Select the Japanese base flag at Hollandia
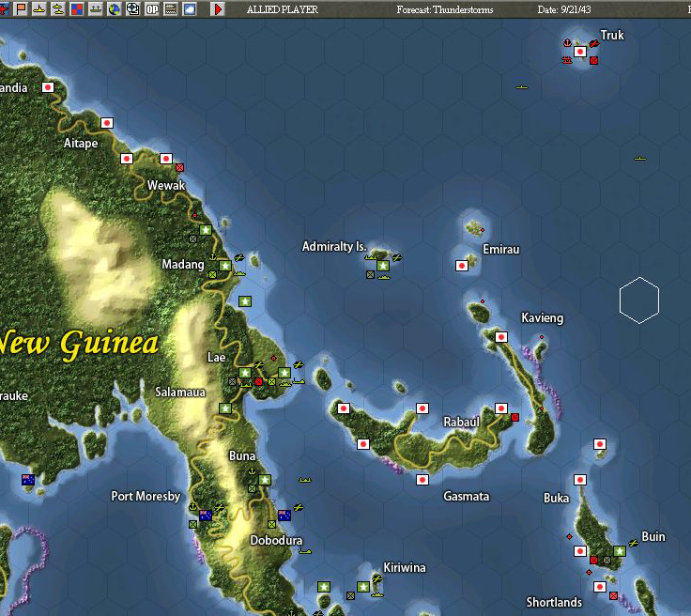 pyautogui.click(x=48, y=87)
